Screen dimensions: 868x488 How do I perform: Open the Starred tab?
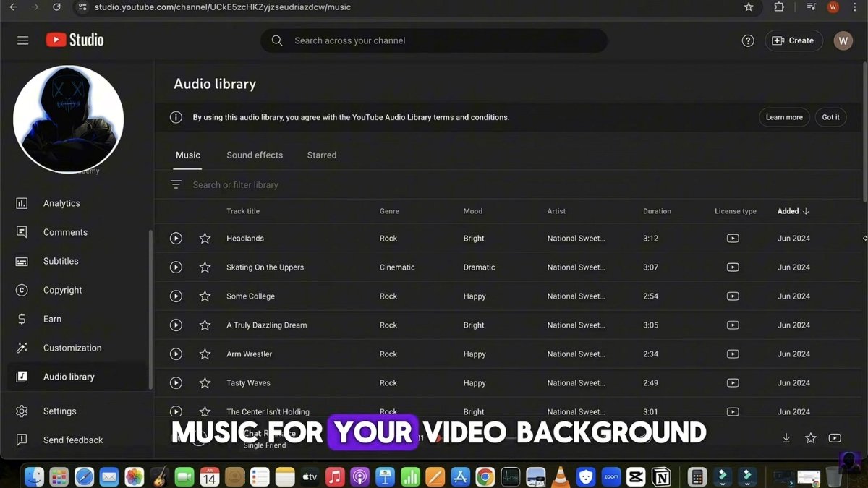pos(321,155)
